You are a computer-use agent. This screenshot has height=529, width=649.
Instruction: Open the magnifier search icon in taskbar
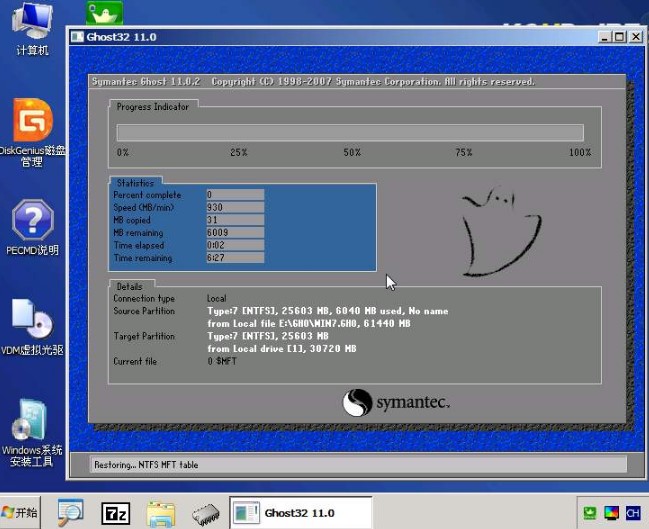[x=72, y=513]
